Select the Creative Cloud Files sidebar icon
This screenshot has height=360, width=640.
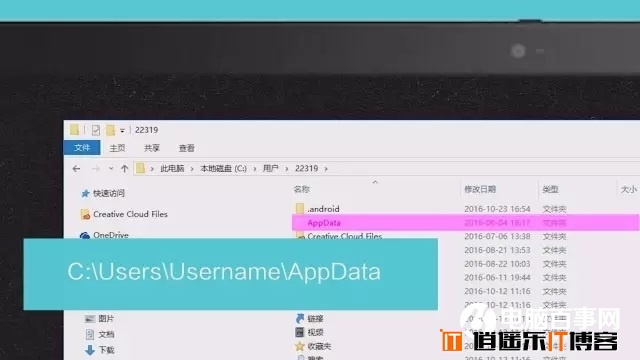pos(85,214)
